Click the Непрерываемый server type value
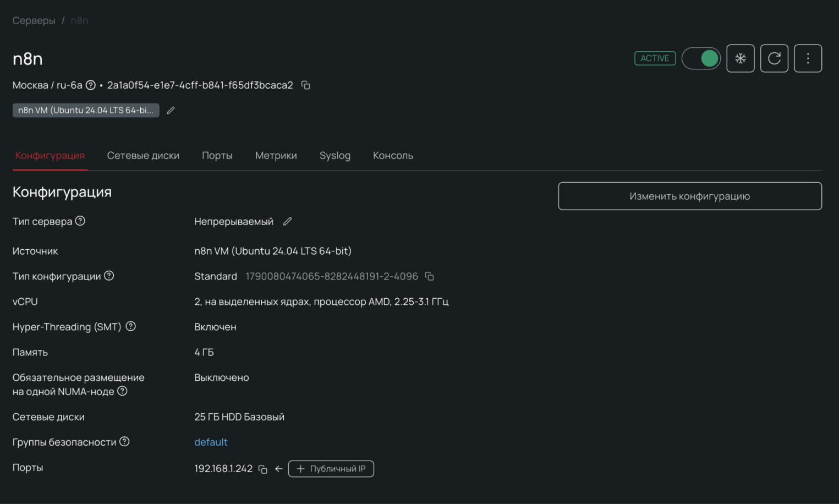 (234, 221)
